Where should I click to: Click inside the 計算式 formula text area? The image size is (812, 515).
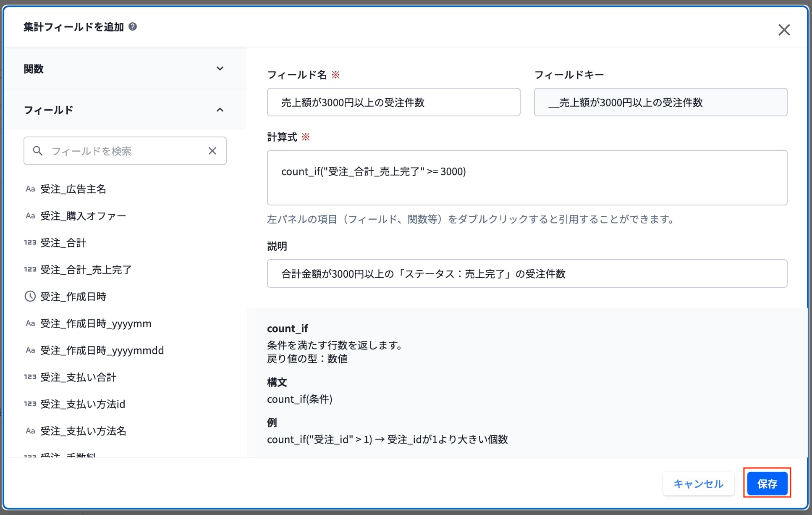(x=527, y=178)
